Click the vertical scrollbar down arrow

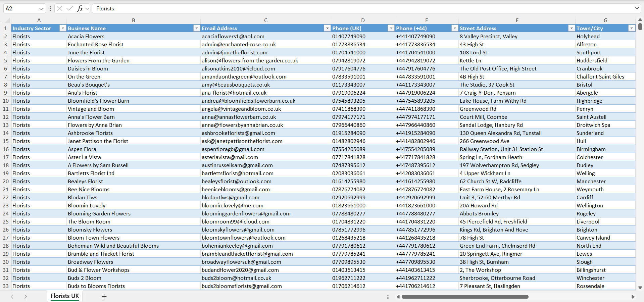click(x=640, y=288)
